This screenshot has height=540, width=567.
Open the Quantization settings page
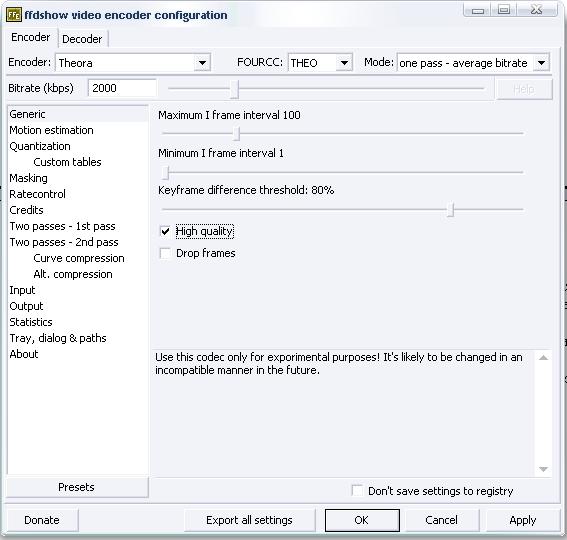pyautogui.click(x=40, y=146)
